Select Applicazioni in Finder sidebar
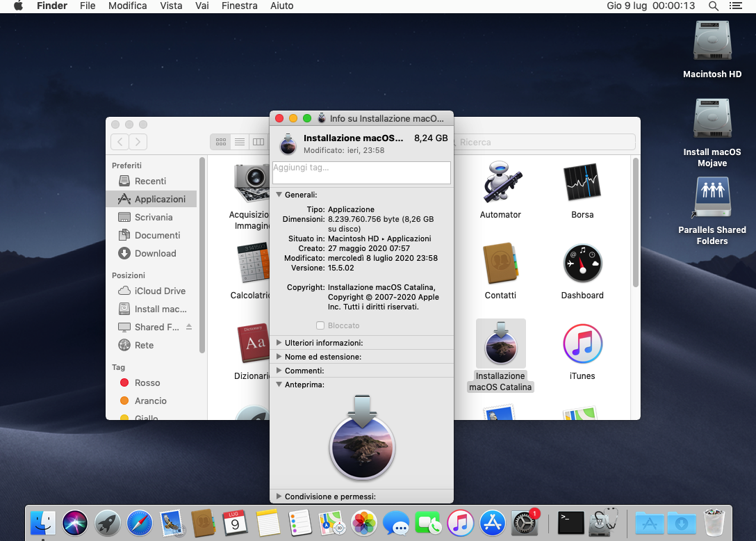 151,199
